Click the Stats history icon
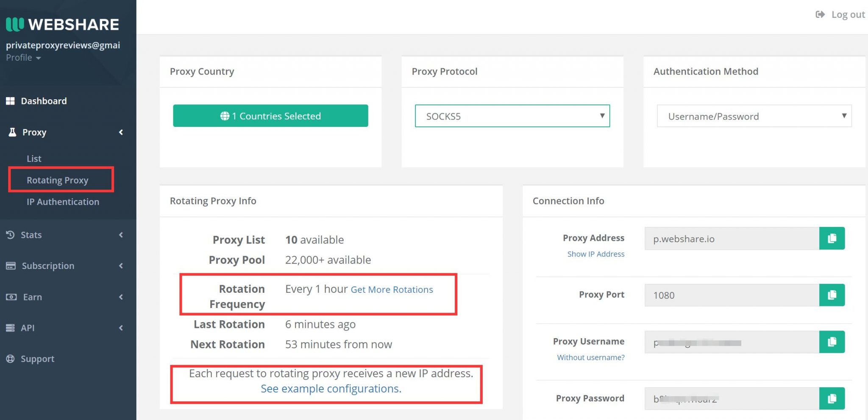 coord(10,235)
